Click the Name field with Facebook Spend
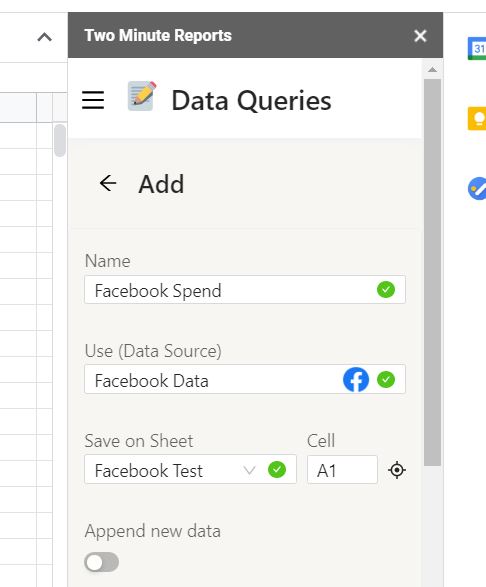 coord(245,289)
